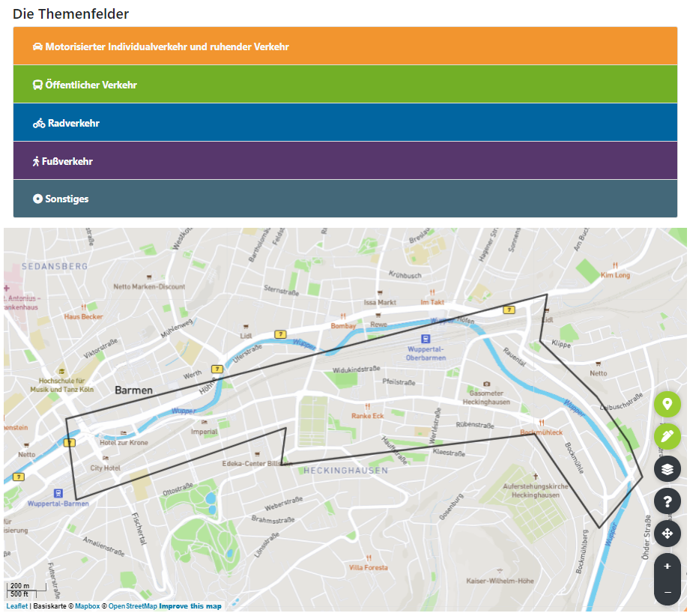Expand the Öffentlicher Verkehr section
The width and height of the screenshot is (690, 616).
345,85
